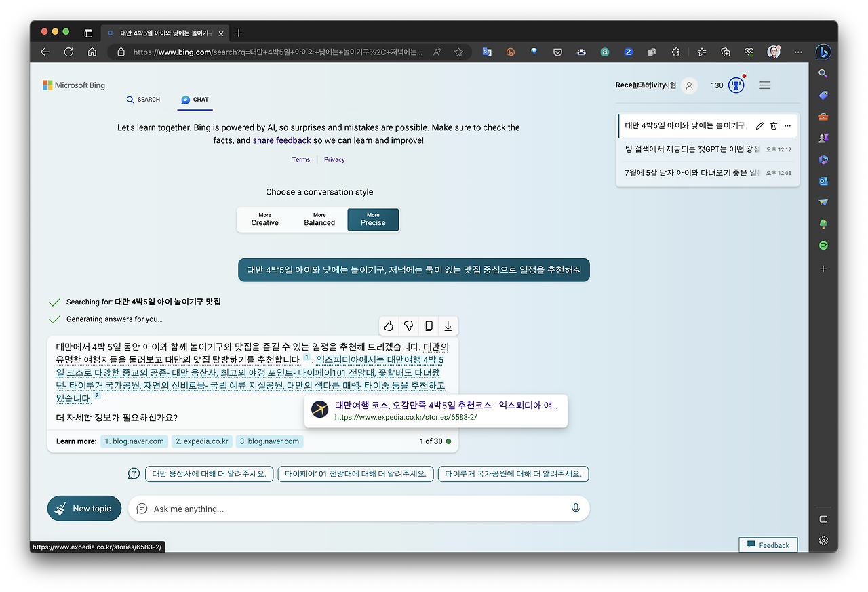This screenshot has width=868, height=592.
Task: Open the share feedback link
Action: click(281, 140)
